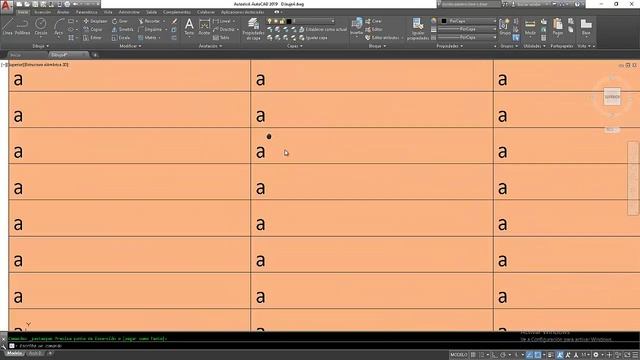
Task: Select the Texto annotation tool
Action: 189,27
